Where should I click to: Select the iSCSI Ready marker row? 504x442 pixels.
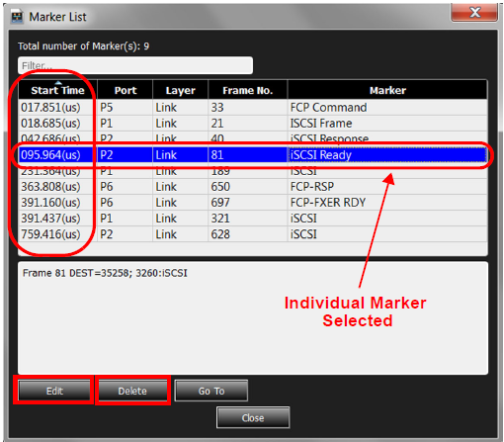[x=253, y=155]
